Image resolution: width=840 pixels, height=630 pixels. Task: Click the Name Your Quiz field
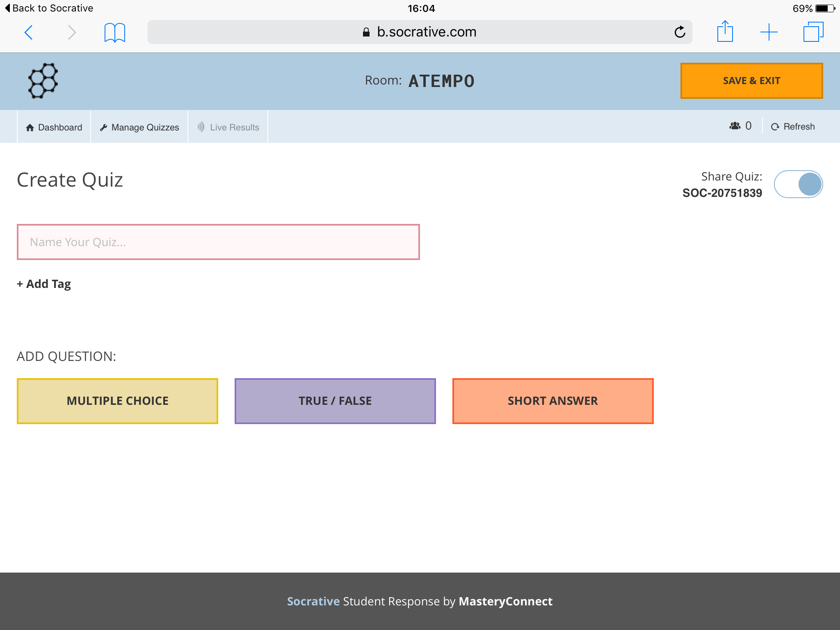[x=218, y=242]
